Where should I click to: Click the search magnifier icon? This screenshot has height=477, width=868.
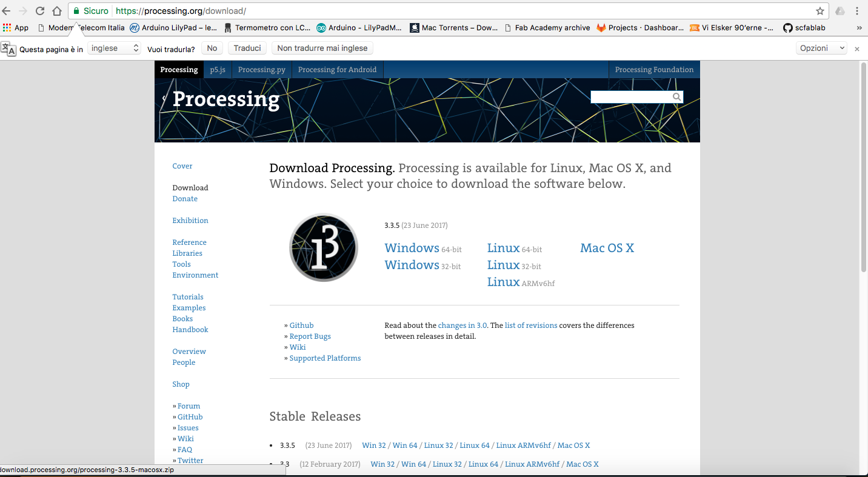676,97
